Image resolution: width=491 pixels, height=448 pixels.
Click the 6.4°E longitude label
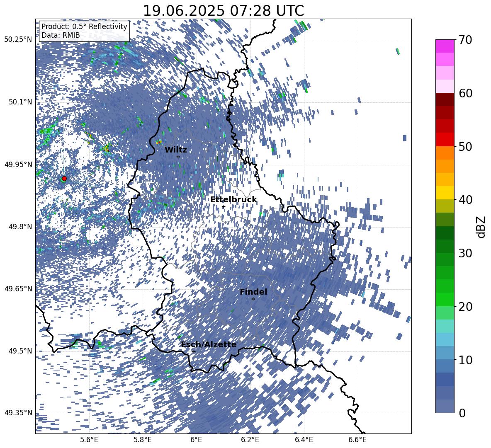(304, 440)
